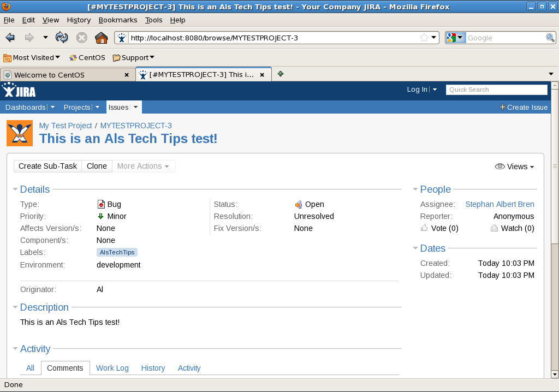This screenshot has width=559, height=392.
Task: Switch to the Work Log tab
Action: 112,368
